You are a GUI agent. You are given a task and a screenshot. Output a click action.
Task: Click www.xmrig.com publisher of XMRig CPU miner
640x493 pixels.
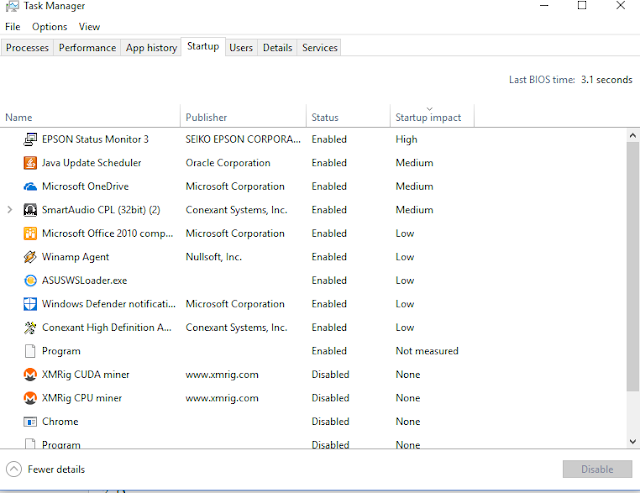(x=222, y=398)
